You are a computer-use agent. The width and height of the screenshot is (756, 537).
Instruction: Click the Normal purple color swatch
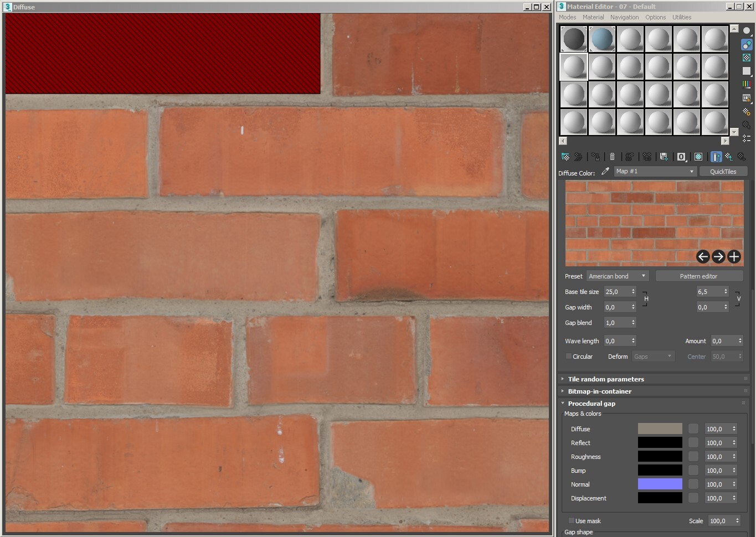coord(660,484)
